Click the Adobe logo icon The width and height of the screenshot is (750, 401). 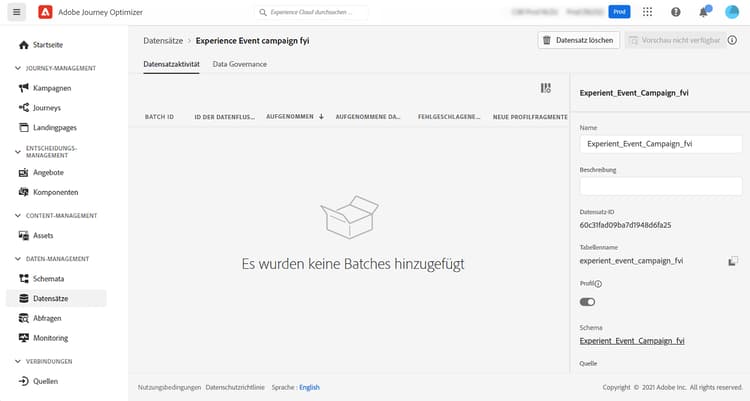click(45, 12)
